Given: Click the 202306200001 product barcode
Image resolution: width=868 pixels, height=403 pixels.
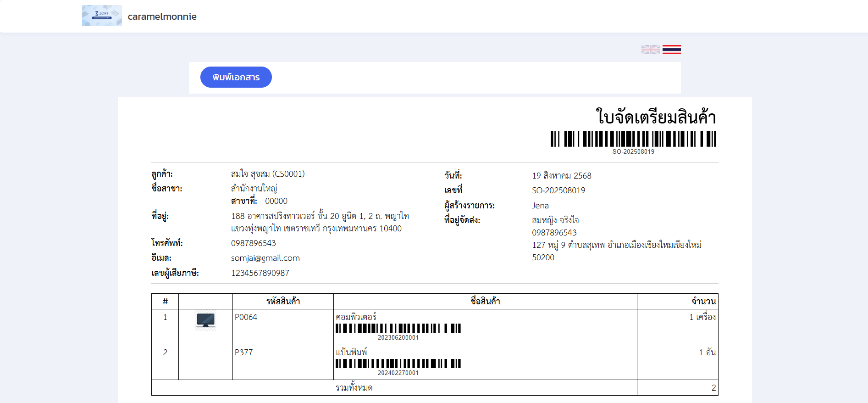Looking at the screenshot, I should point(398,328).
